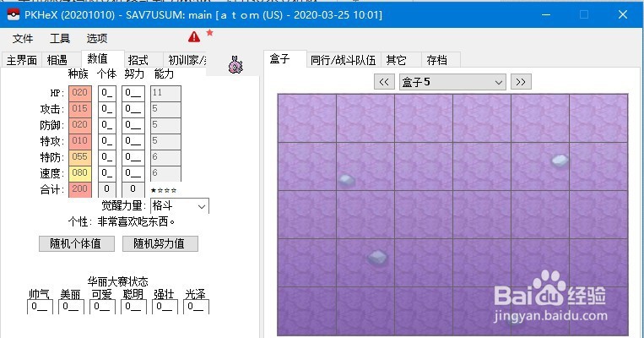Click the HP base stat 020 cell

[x=80, y=93]
